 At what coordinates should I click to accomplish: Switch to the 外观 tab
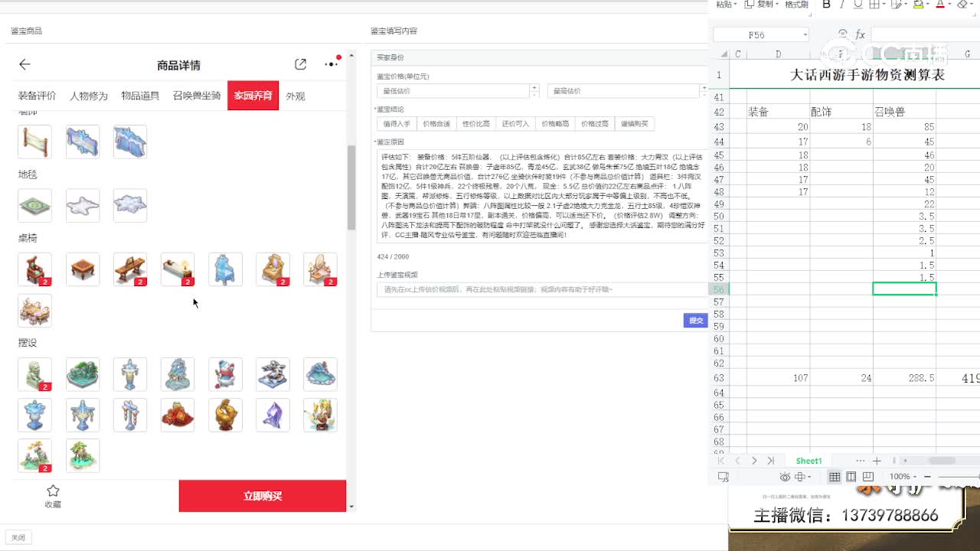pyautogui.click(x=296, y=96)
